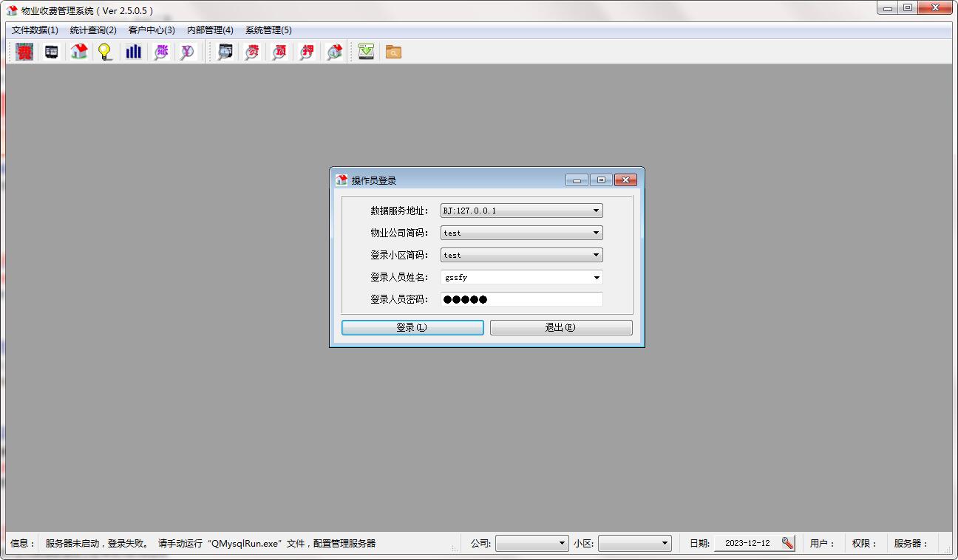Click the wrench icon beside the date

(x=788, y=543)
